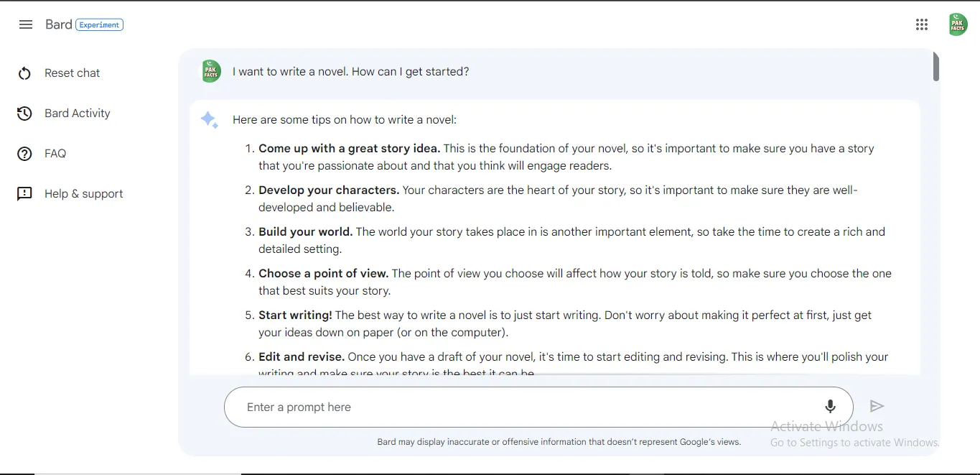Click the chat vertical scrollbar thumb
Viewport: 980px width, 475px height.
pyautogui.click(x=936, y=66)
